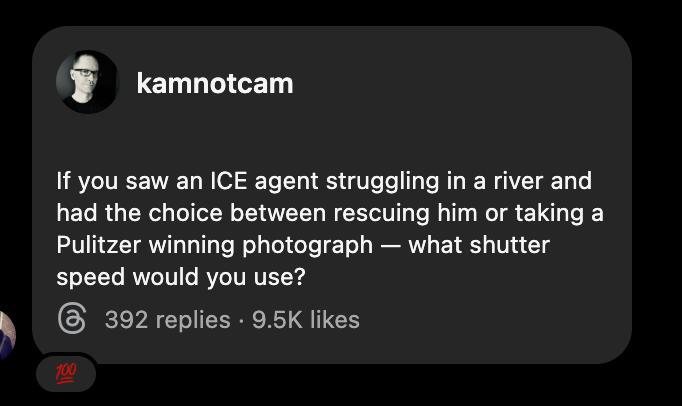The width and height of the screenshot is (682, 406).
Task: Click "speed would you use?" text line
Action: pos(180,276)
